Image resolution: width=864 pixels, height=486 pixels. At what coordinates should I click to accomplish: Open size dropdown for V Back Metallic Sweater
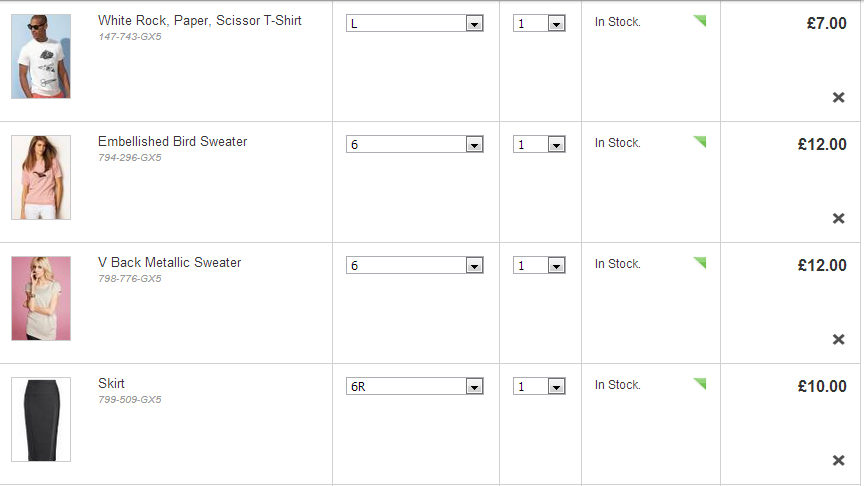415,265
